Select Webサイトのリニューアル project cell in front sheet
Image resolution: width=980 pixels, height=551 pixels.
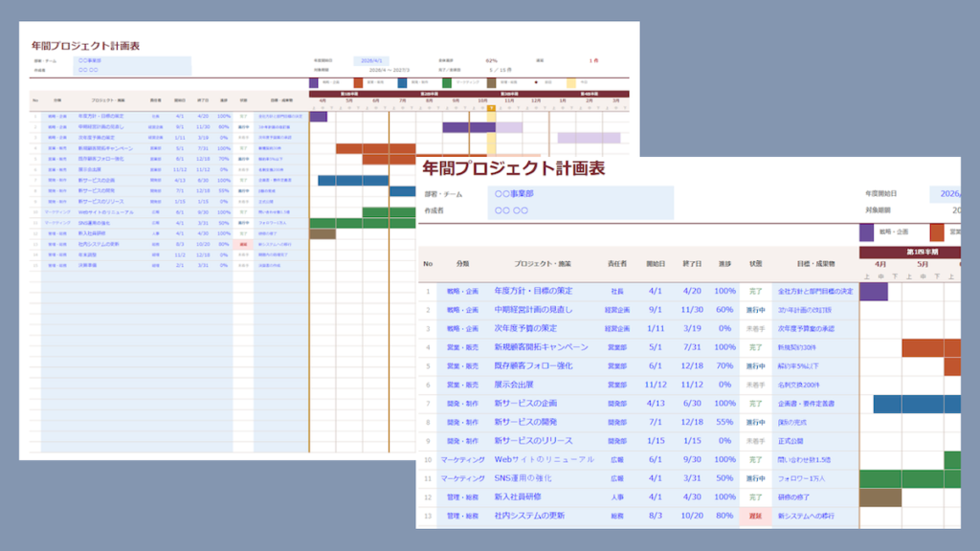(544, 460)
